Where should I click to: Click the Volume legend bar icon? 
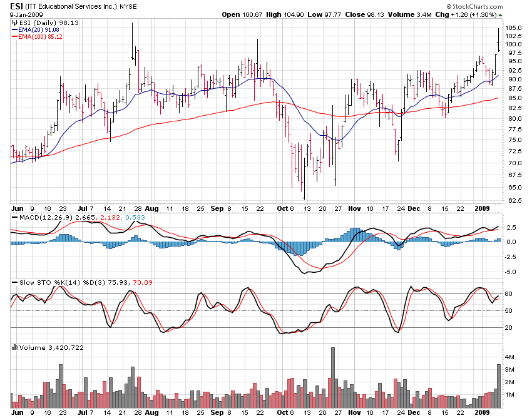pyautogui.click(x=14, y=347)
